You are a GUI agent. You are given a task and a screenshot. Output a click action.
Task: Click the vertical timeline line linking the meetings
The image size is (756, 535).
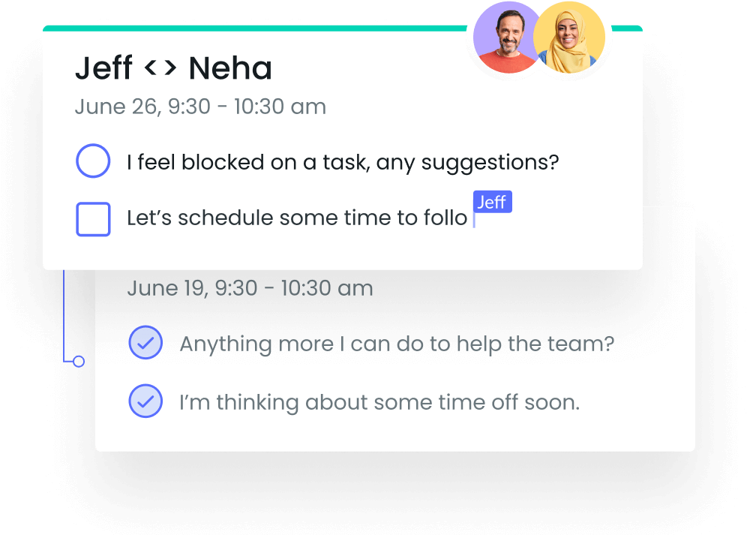[64, 314]
